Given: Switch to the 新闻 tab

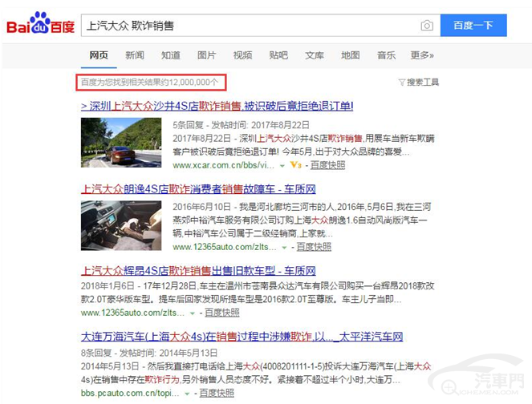Looking at the screenshot, I should click(x=135, y=55).
